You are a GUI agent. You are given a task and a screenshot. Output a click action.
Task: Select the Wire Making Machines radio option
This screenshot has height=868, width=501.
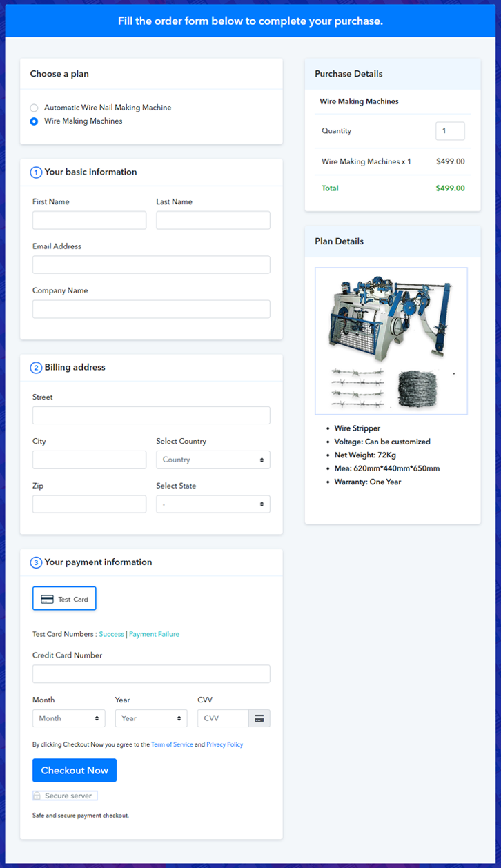pyautogui.click(x=34, y=121)
